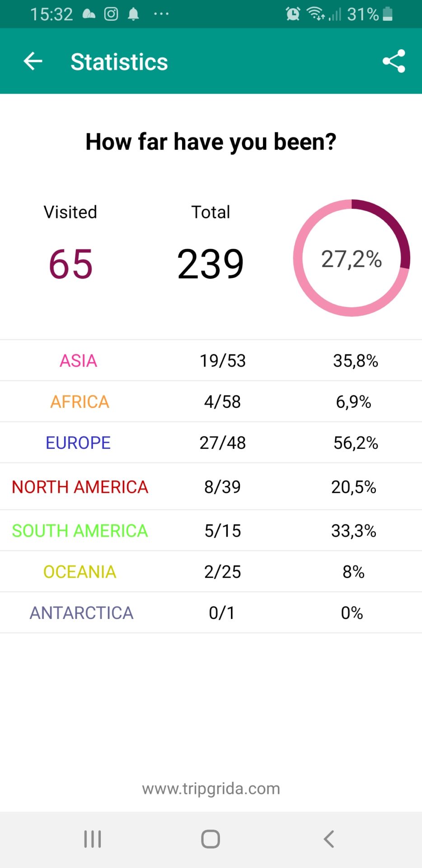This screenshot has height=868, width=422.
Task: Tap the notification bell status icon
Action: point(133,14)
